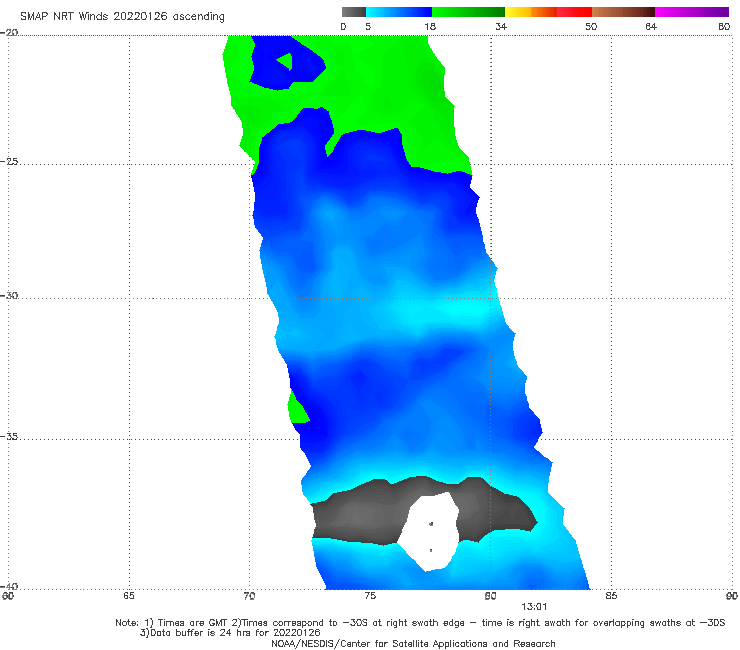Viewport: 740px width, 650px height.
Task: Select the gray segment of the color bar
Action: pos(354,12)
